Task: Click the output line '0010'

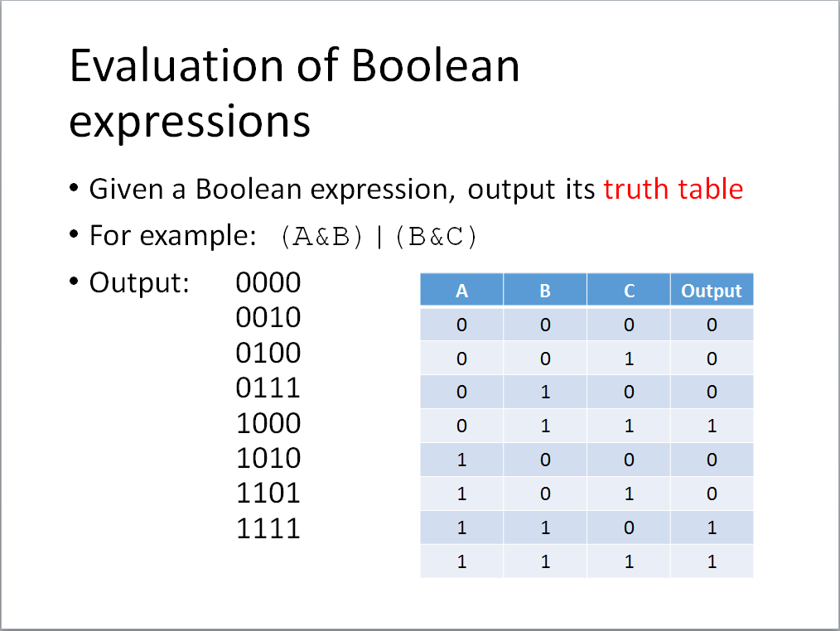Action: point(268,318)
